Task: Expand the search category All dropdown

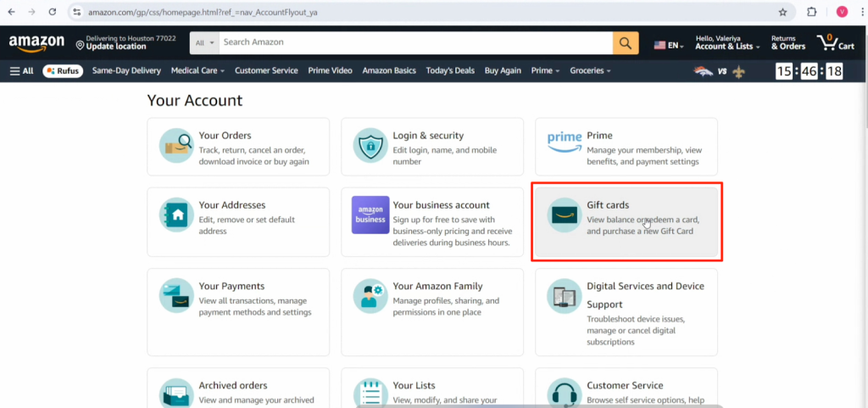Action: tap(203, 42)
